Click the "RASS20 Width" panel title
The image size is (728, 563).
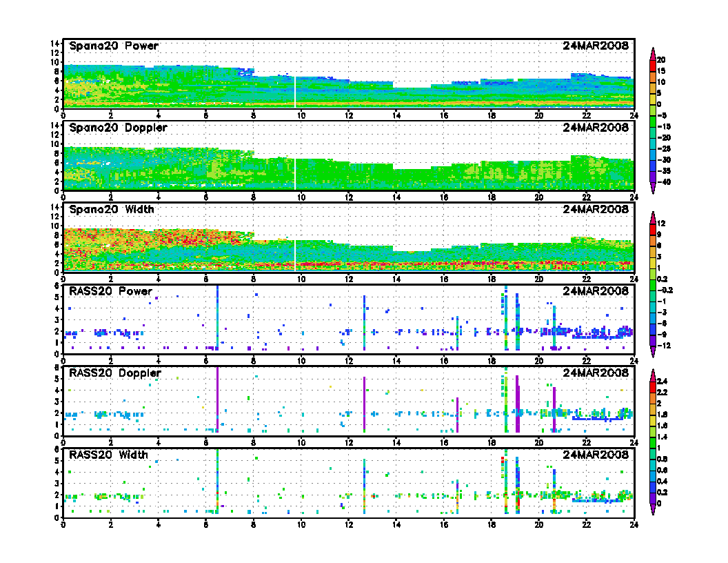click(x=109, y=455)
